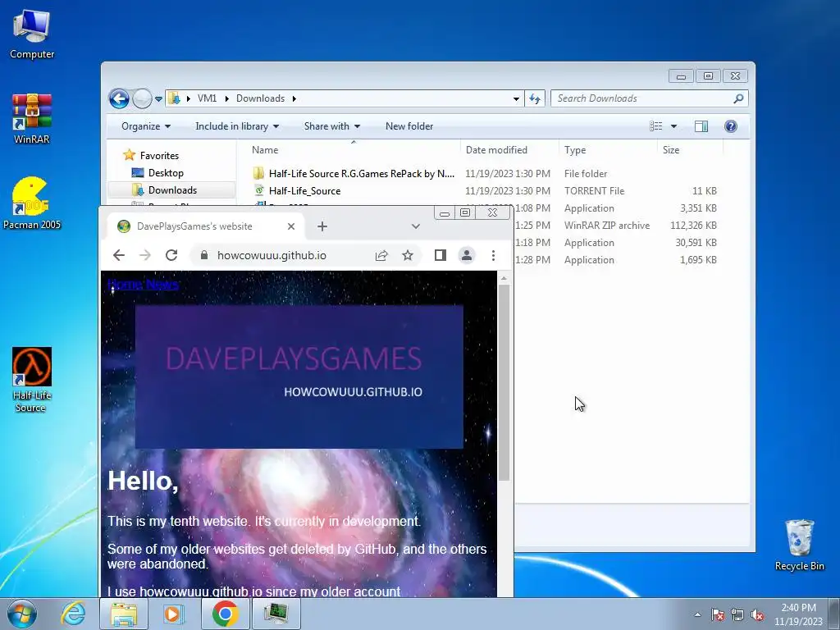
Task: Open Chrome tab search chevron
Action: (416, 226)
